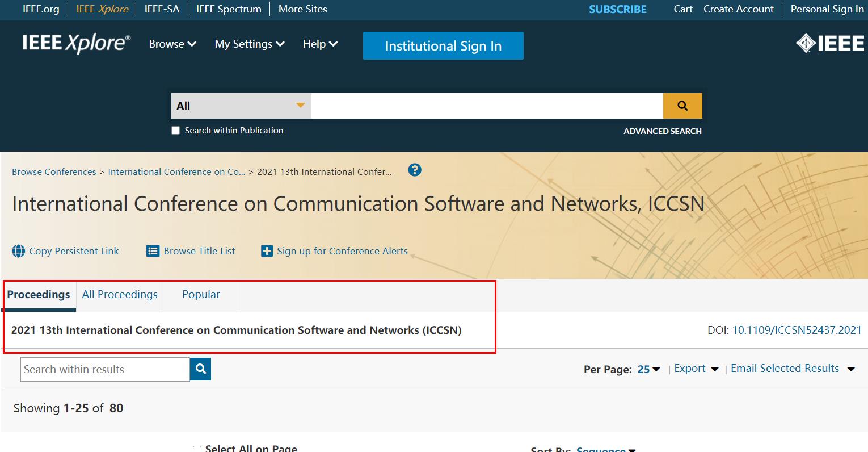Click the Browse Conferences breadcrumb
This screenshot has width=868, height=452.
54,171
